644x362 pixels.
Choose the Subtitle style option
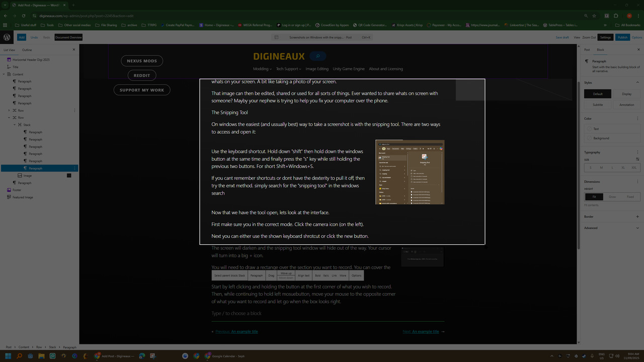pos(598,105)
